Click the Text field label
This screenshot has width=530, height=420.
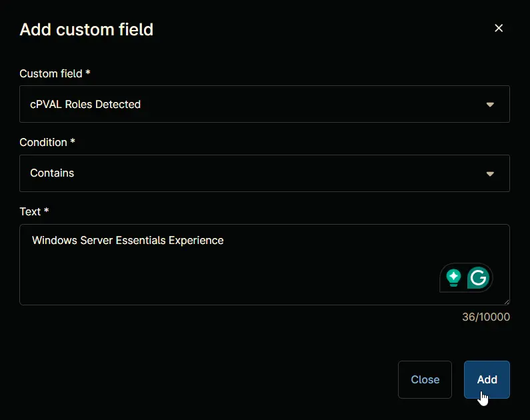point(34,211)
